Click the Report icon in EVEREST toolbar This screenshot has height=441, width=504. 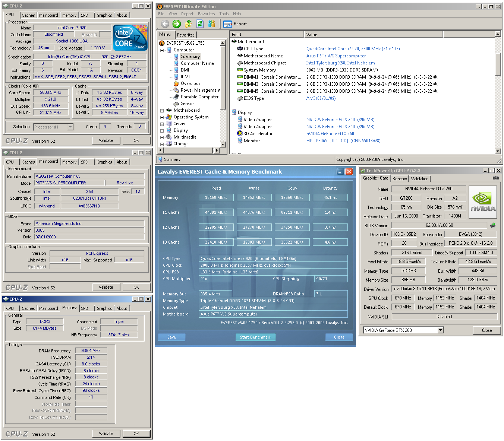click(228, 24)
